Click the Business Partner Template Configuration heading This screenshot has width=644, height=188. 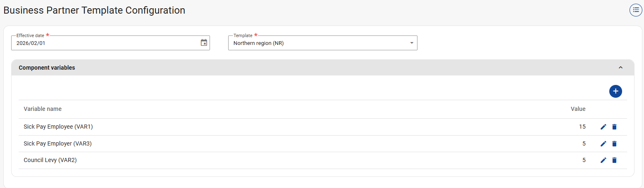click(94, 10)
